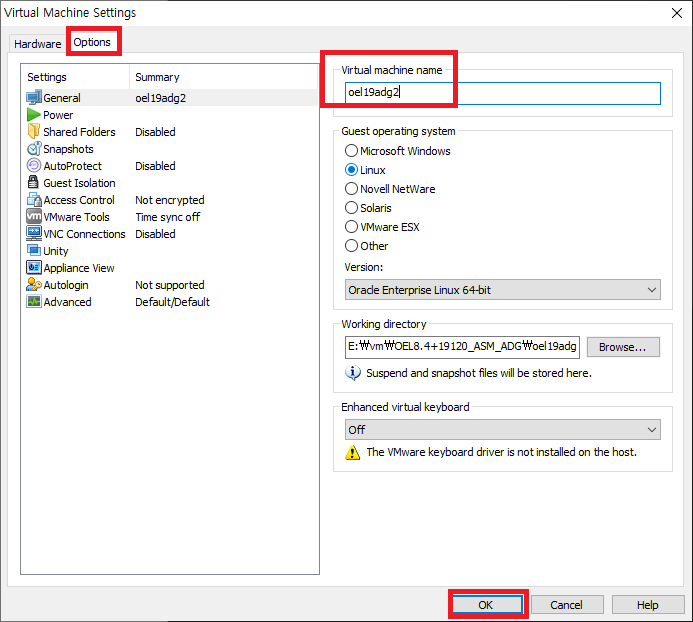693x622 pixels.
Task: Close the Virtual Machine Settings dialog
Action: [677, 13]
